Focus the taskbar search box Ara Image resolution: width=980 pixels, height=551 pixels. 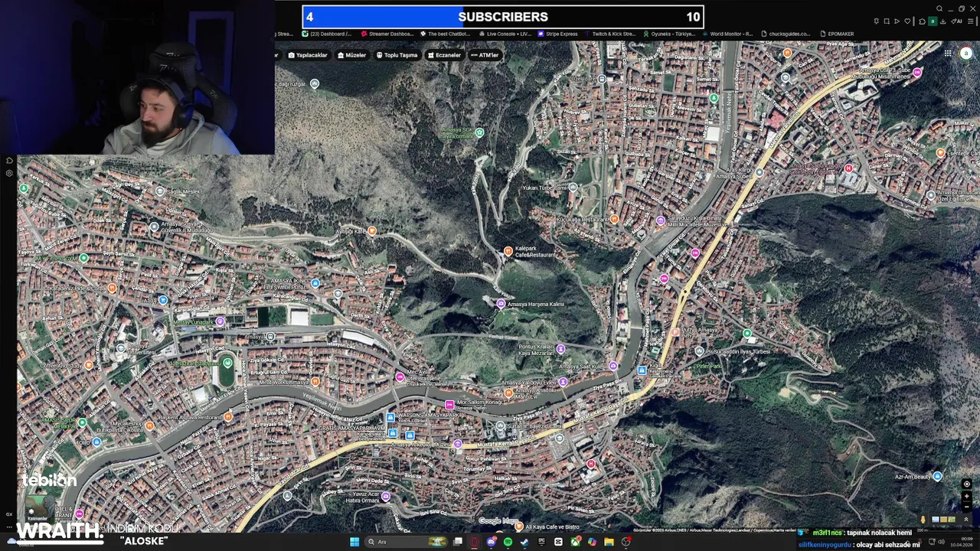tap(406, 542)
